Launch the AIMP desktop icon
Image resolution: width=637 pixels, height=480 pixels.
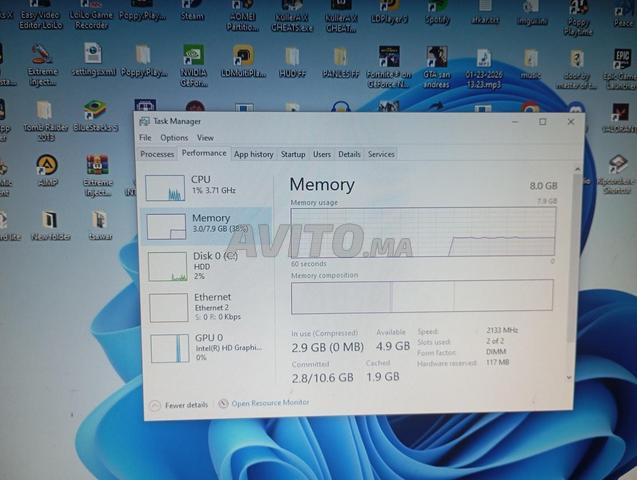46,167
